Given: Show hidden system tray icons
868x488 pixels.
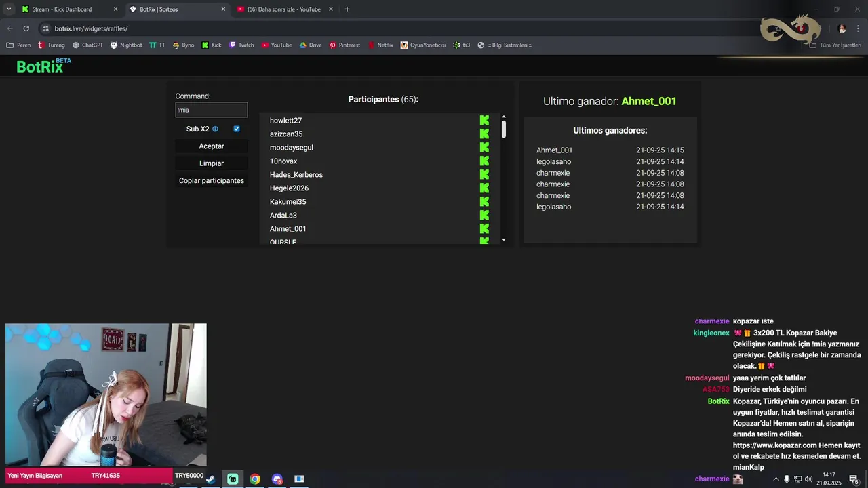Looking at the screenshot, I should coord(776,479).
